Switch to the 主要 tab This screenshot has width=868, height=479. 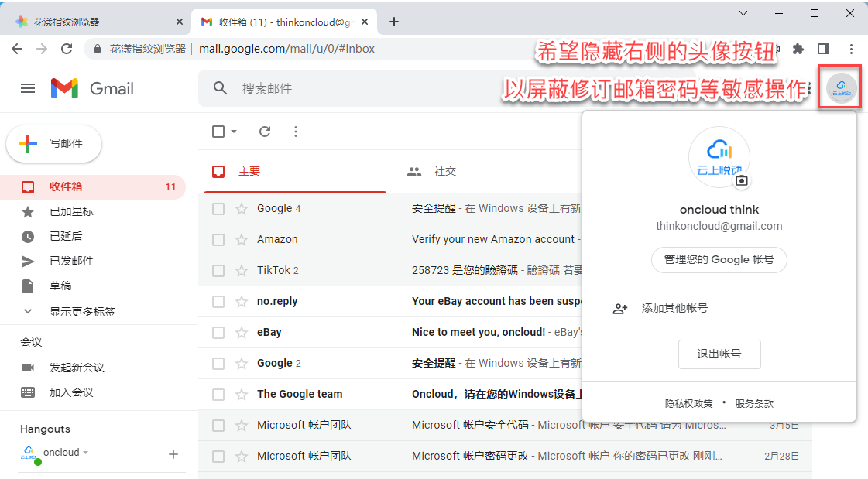(x=295, y=172)
